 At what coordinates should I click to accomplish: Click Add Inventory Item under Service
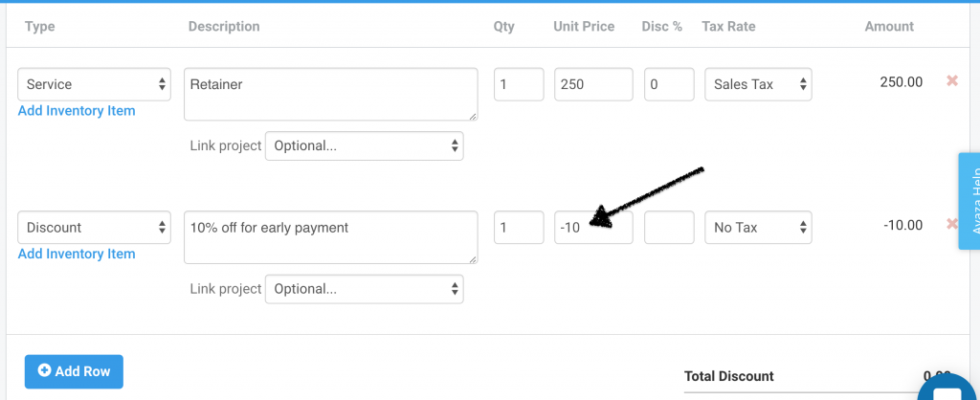tap(77, 111)
